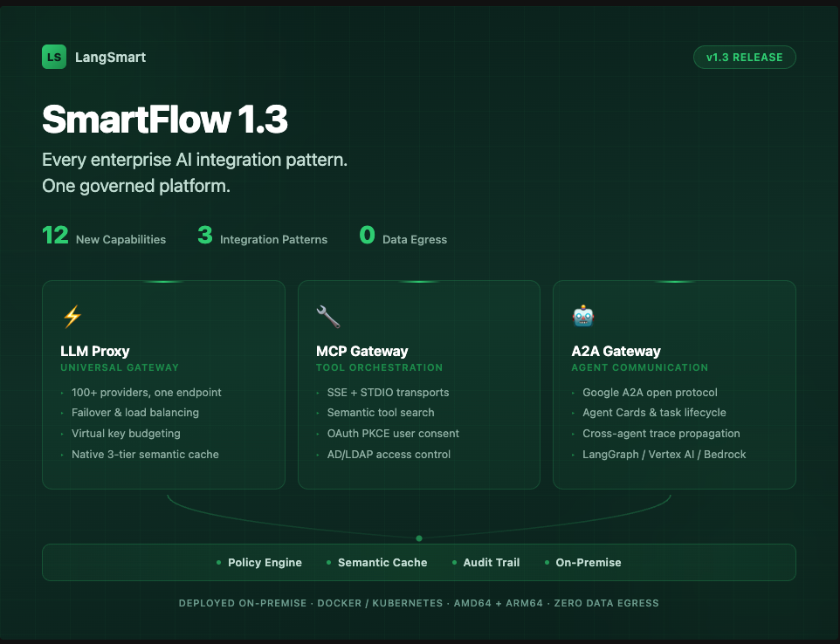Click the robot icon on A2A Gateway card
This screenshot has height=644, width=840.
coord(582,316)
